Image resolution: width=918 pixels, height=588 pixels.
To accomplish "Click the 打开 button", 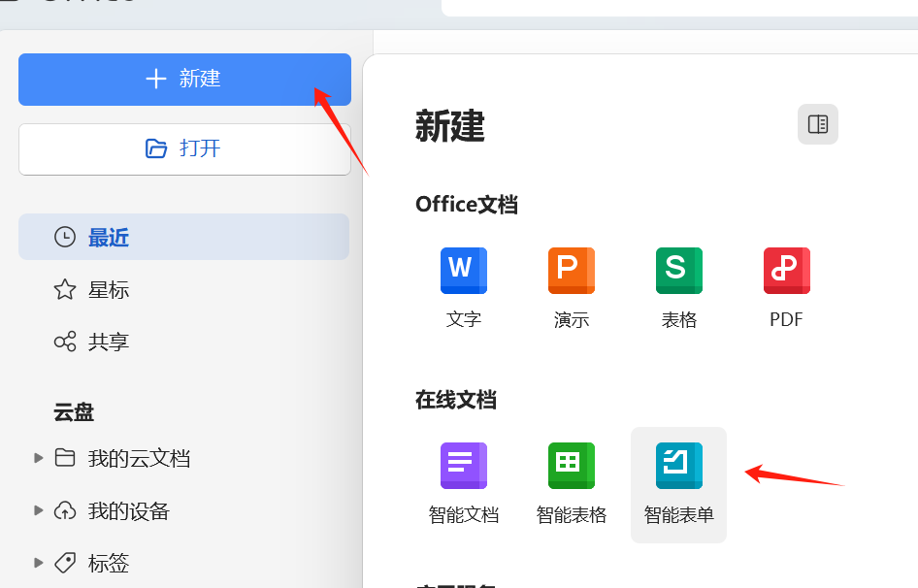I will click(184, 148).
